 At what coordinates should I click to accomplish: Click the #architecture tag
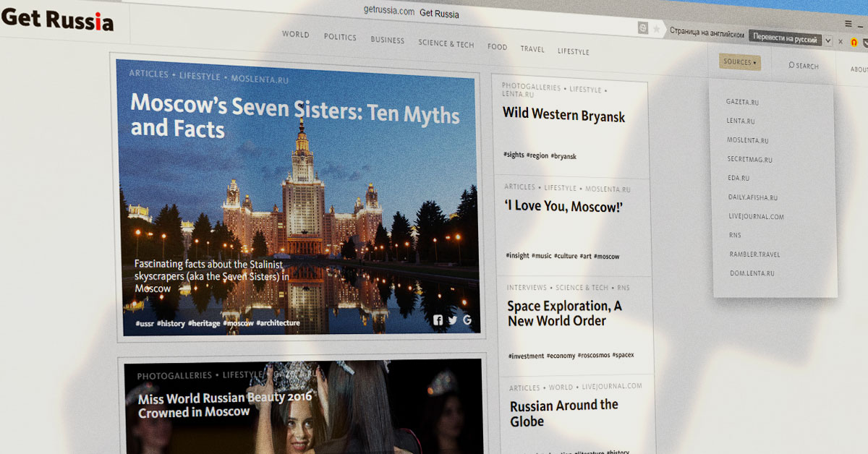tap(278, 322)
